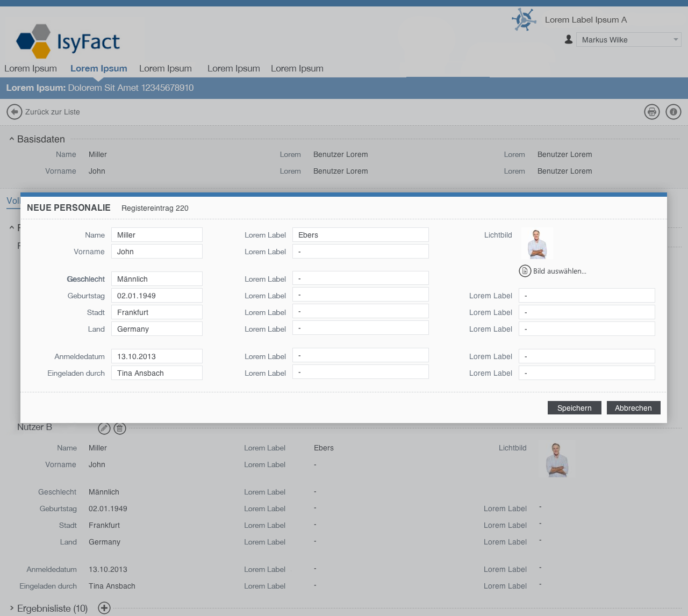This screenshot has height=616, width=688.
Task: Click the Speichern button
Action: tap(575, 408)
